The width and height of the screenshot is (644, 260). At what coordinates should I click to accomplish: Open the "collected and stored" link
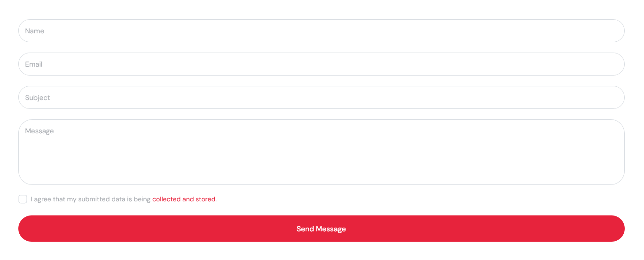point(184,199)
